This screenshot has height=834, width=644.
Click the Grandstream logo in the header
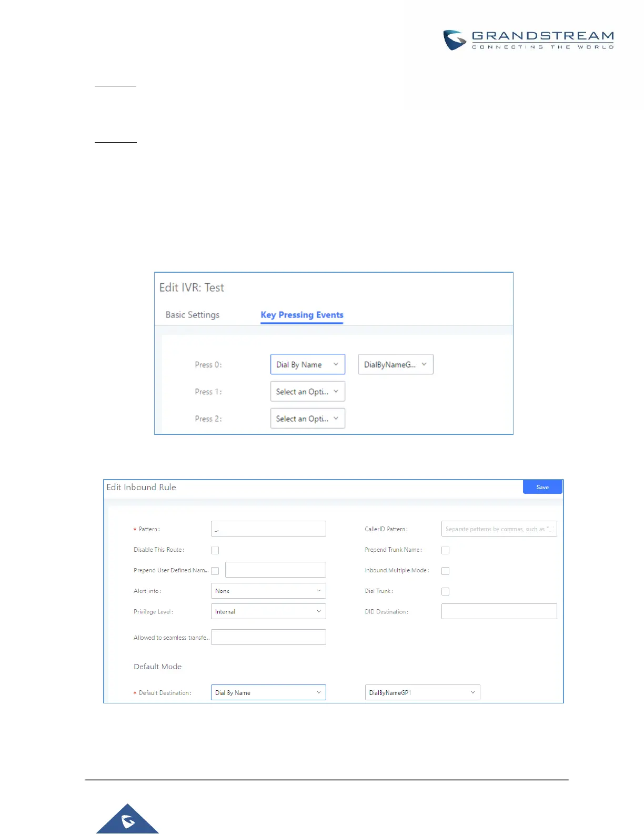[528, 40]
